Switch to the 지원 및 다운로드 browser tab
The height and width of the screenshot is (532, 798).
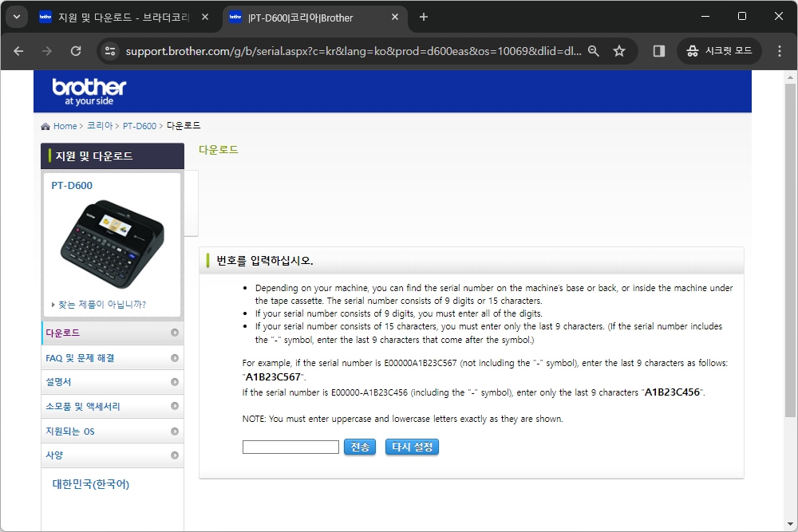[x=124, y=18]
